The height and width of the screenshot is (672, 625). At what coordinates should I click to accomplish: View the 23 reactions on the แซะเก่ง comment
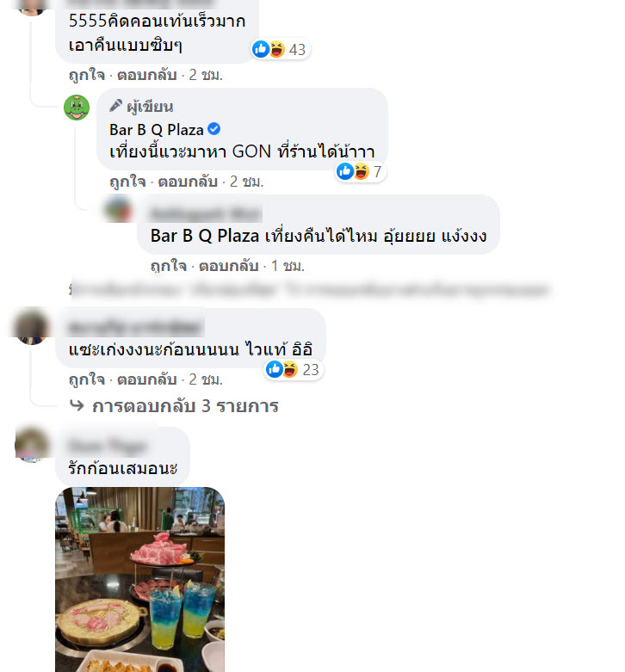pyautogui.click(x=294, y=369)
